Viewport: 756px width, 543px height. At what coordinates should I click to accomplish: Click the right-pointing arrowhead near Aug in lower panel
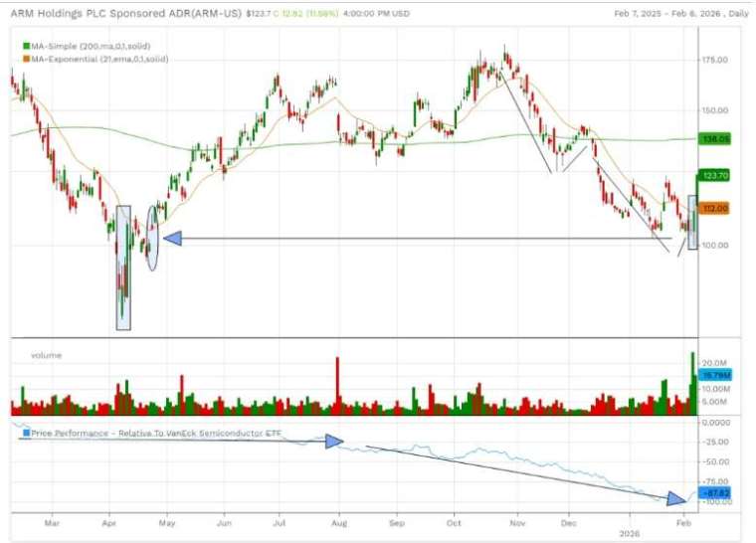[x=333, y=441]
